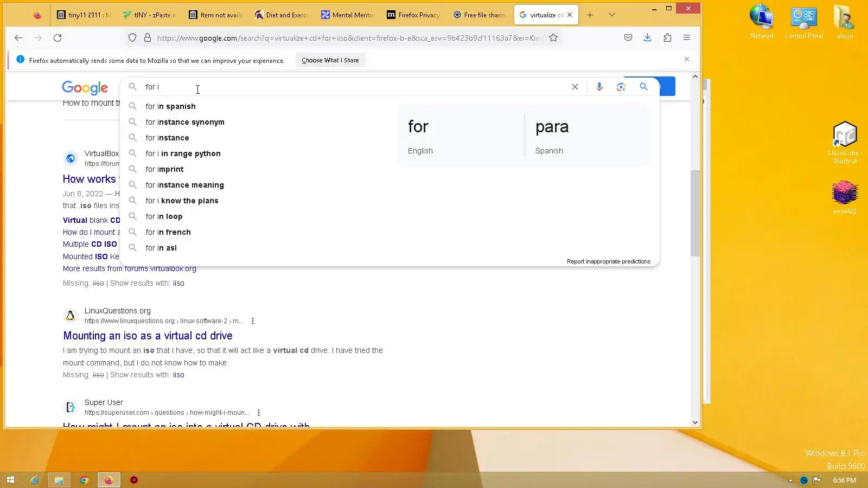Switch to the tINY - zPaste tab
This screenshot has height=488, width=868.
pos(149,15)
